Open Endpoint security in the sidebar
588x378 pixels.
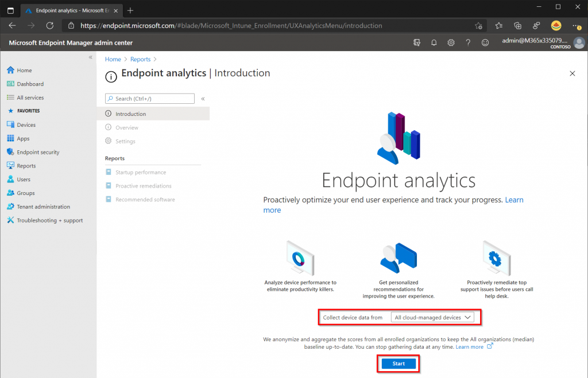38,152
